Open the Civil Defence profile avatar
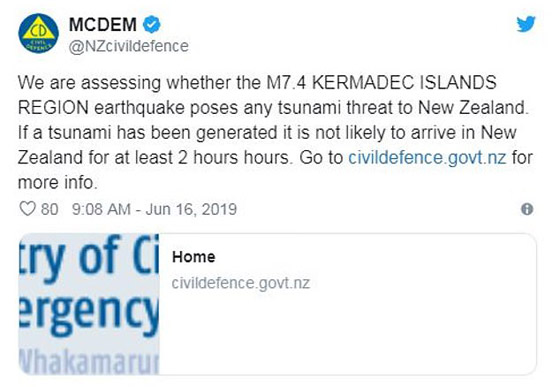Screen dimensions: 560x387 pyautogui.click(x=38, y=33)
